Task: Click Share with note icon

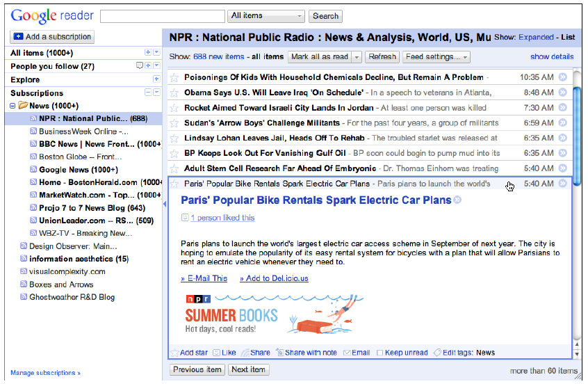Action: [x=279, y=353]
